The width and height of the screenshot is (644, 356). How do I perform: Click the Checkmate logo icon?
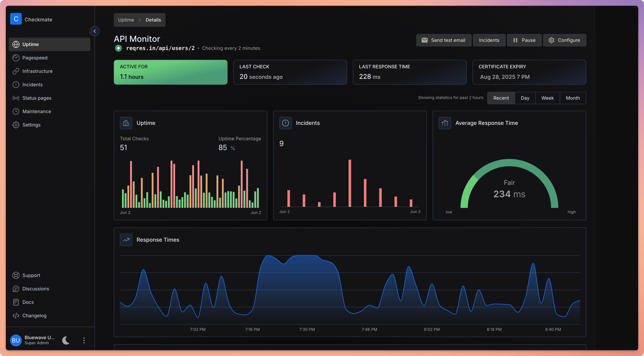(16, 19)
